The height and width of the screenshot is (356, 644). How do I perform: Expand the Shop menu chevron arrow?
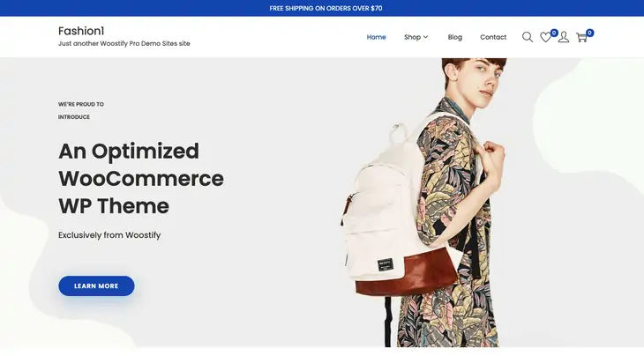coord(425,37)
